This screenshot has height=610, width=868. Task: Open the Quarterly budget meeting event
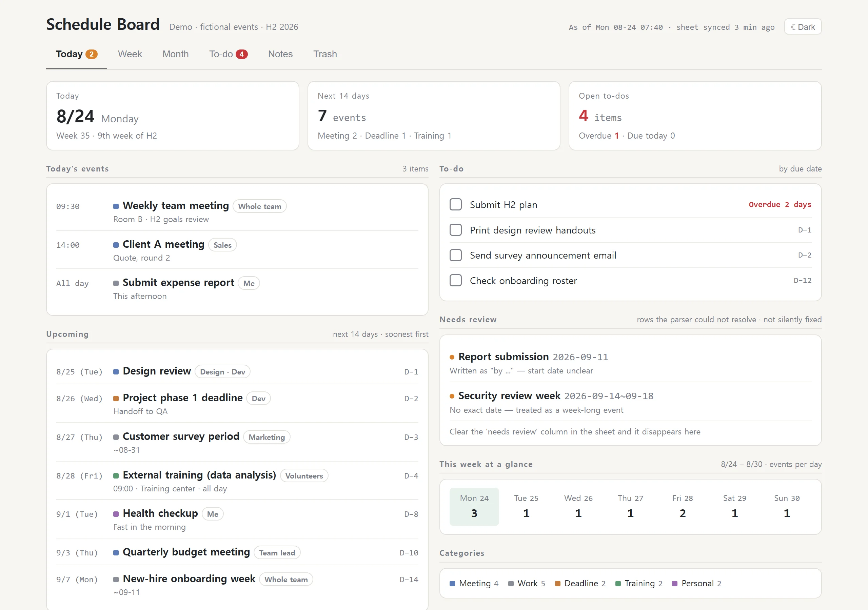(237, 552)
